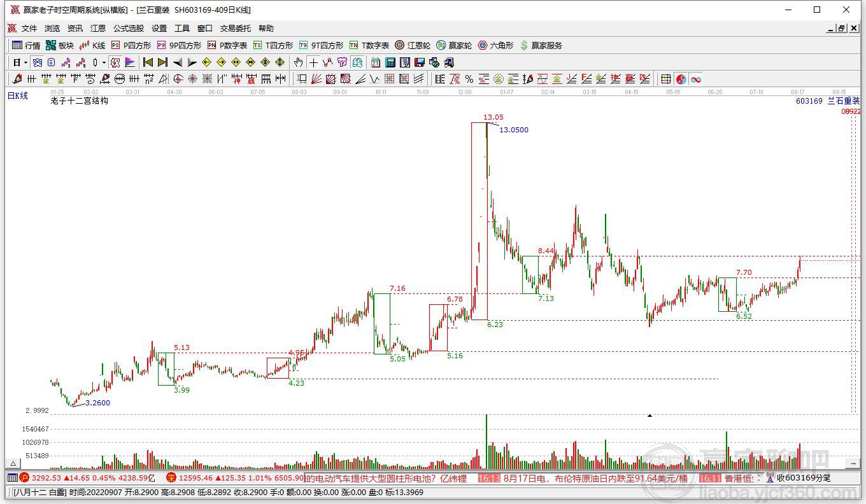Open the calendar date icon
Image resolution: width=866 pixels, height=504 pixels.
(x=375, y=62)
